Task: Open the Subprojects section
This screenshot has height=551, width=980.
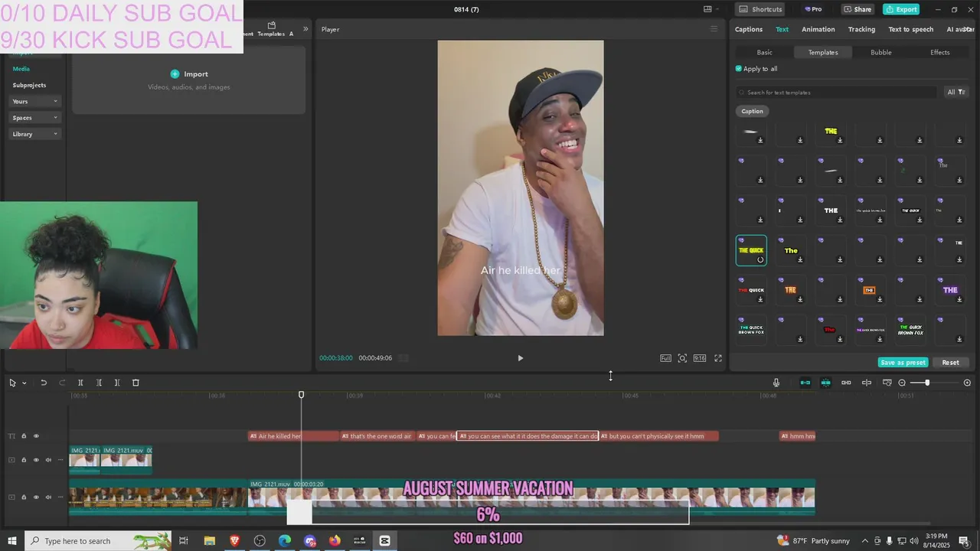Action: click(x=29, y=85)
